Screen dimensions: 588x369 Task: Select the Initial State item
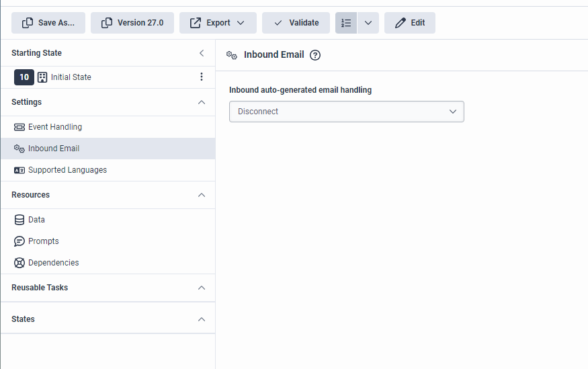pos(71,77)
